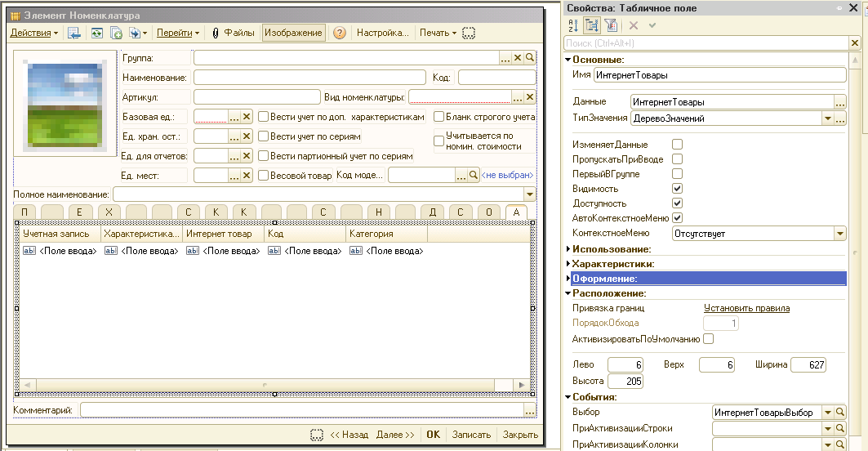Click the Установить правила link
Screen dimensions: 868x451
point(746,308)
